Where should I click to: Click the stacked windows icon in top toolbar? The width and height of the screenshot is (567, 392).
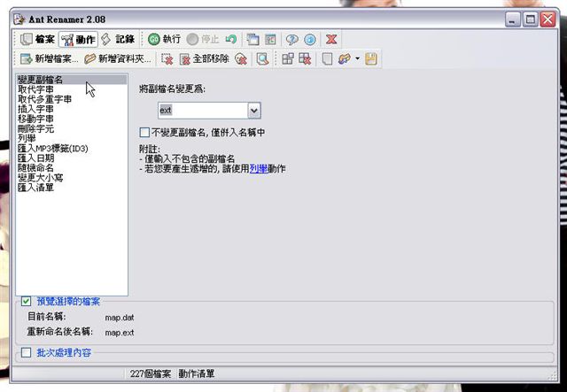click(252, 39)
